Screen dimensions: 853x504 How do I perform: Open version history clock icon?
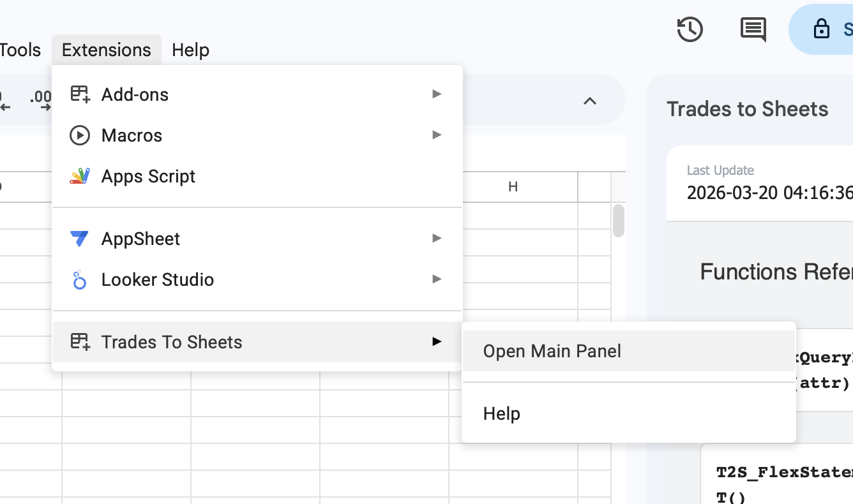pyautogui.click(x=690, y=29)
